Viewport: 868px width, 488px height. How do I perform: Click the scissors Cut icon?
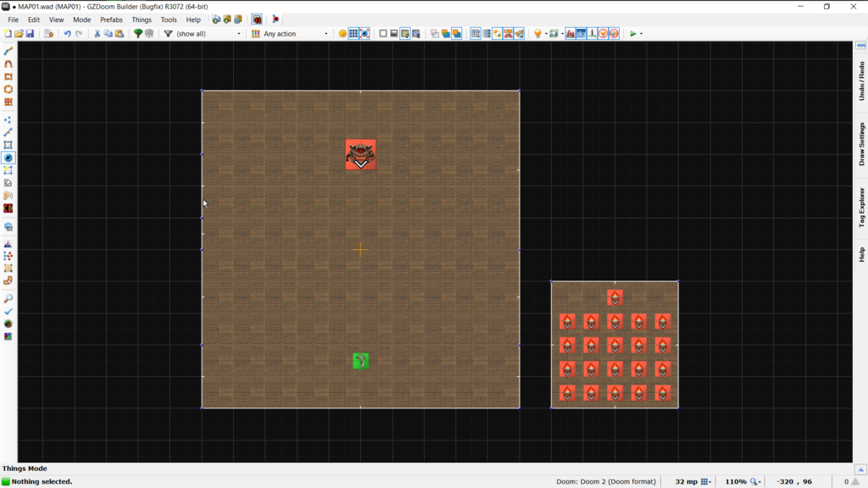point(97,34)
